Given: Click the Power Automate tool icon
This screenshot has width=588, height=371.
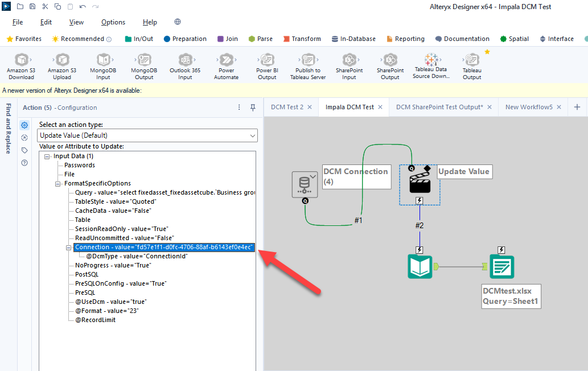Looking at the screenshot, I should click(226, 61).
